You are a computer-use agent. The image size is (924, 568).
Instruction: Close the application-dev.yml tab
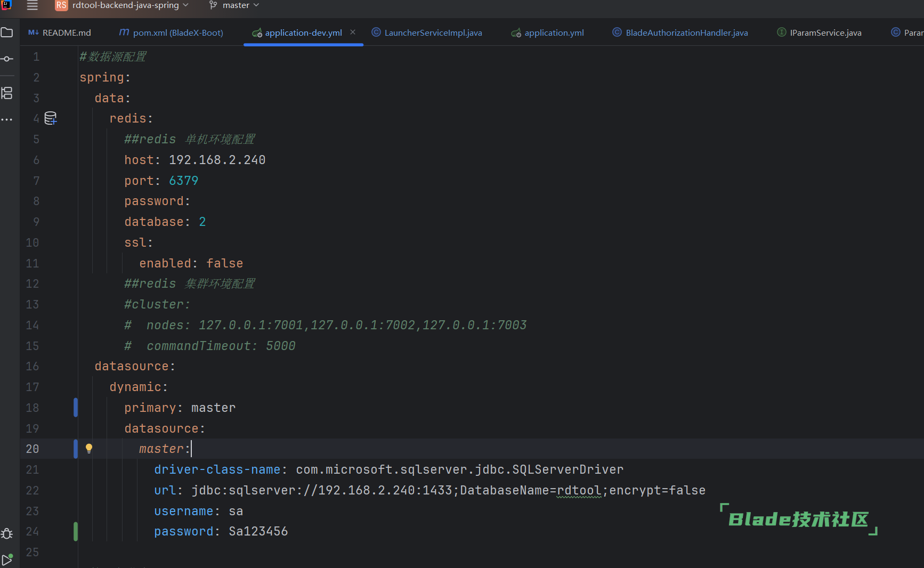pyautogui.click(x=353, y=33)
